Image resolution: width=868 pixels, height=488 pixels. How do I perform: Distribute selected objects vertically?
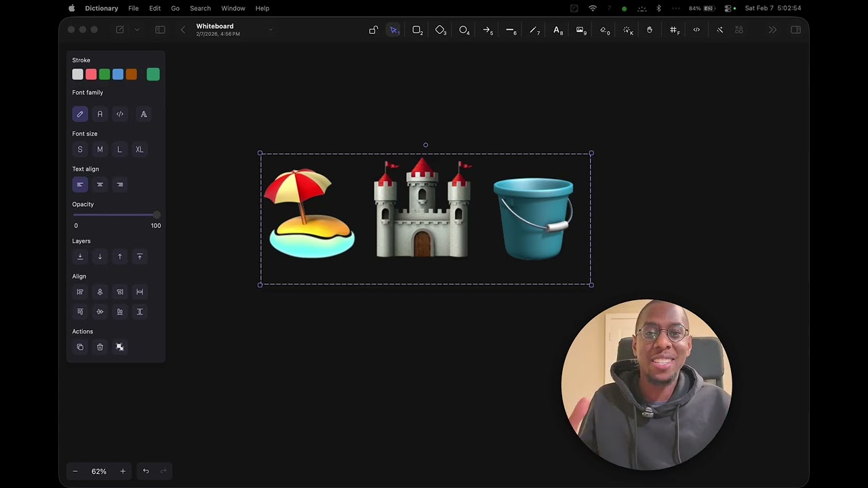(x=140, y=312)
